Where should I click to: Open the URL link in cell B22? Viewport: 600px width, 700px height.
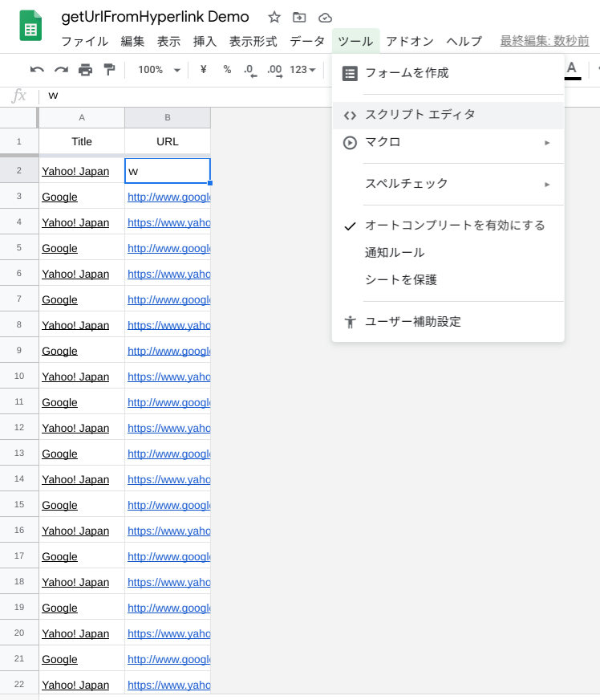pyautogui.click(x=168, y=685)
